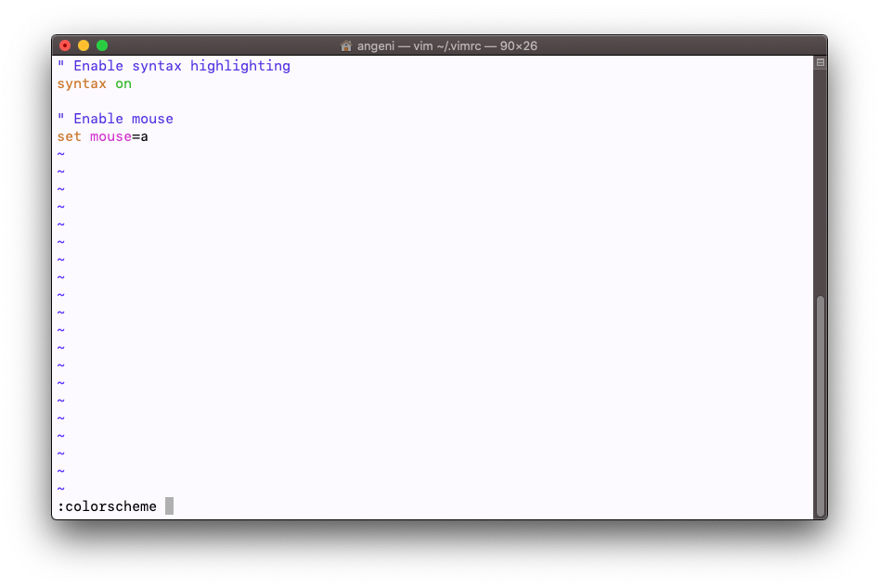
Task: Click the green 'on' keyword
Action: [123, 84]
